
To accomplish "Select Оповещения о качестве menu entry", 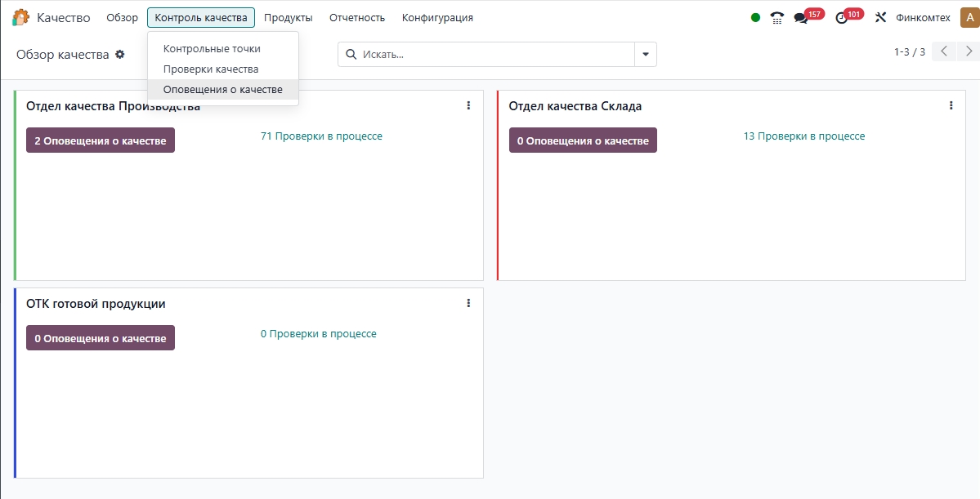I will pyautogui.click(x=222, y=90).
